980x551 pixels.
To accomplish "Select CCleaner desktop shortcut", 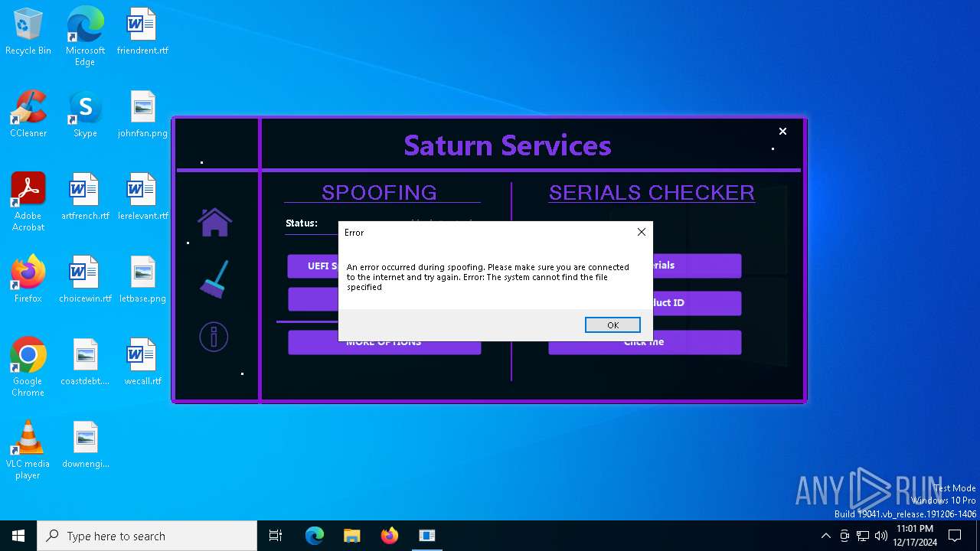I will [x=28, y=115].
